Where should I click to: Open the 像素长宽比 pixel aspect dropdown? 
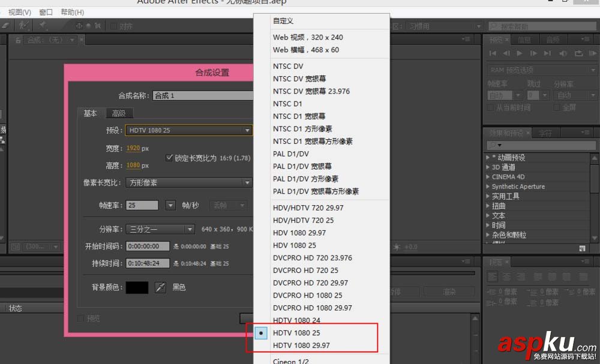click(188, 183)
